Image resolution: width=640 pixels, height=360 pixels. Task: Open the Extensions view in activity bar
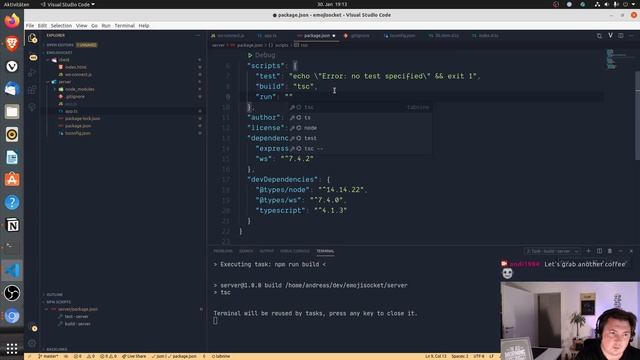pos(33,90)
